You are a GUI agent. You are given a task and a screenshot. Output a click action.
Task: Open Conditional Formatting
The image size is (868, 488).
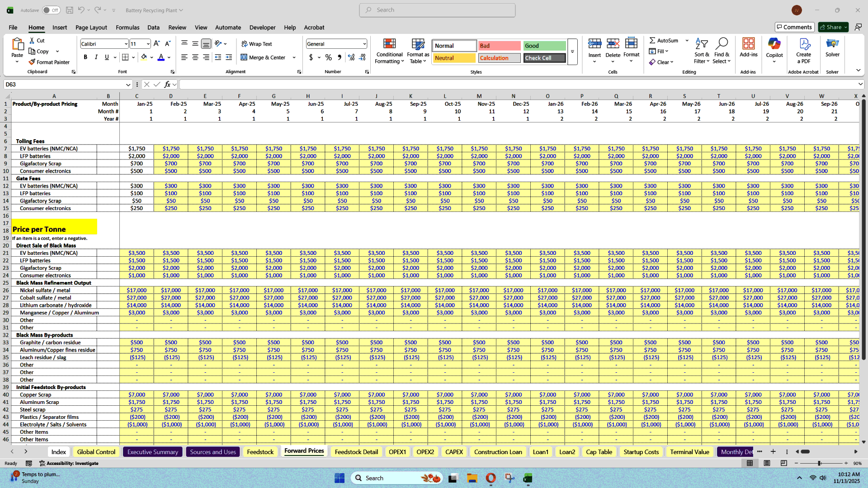tap(389, 51)
